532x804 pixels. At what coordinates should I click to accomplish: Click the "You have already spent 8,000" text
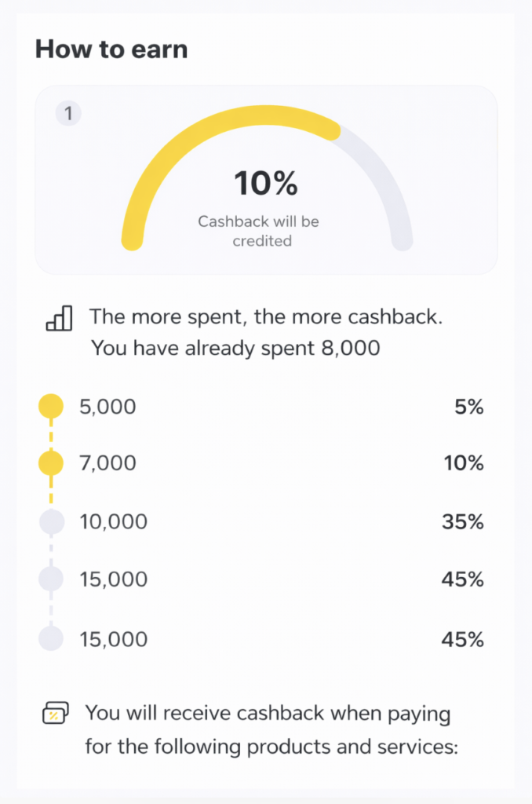pos(235,348)
